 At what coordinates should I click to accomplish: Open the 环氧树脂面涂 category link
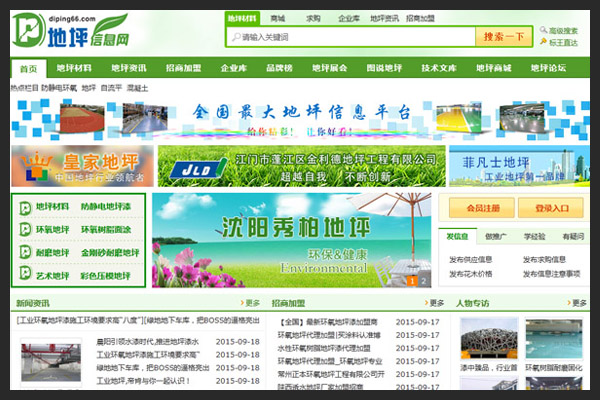point(106,230)
